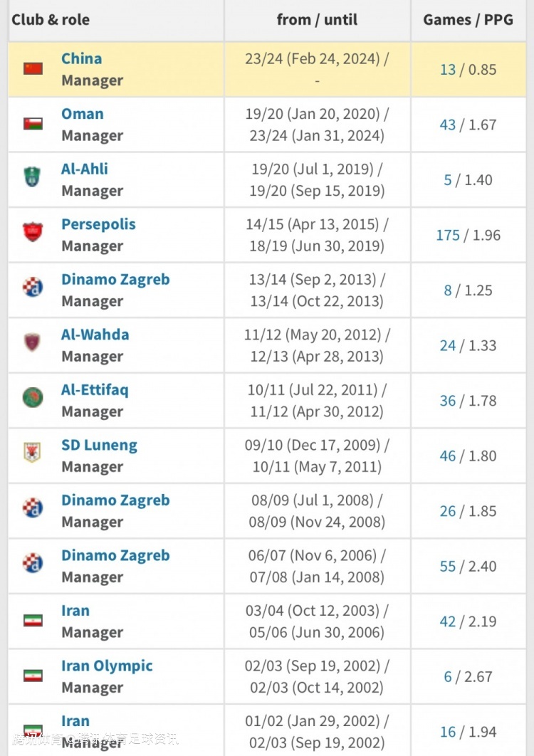Click the from / until column header
Screen dimensions: 534x756
pos(317,20)
